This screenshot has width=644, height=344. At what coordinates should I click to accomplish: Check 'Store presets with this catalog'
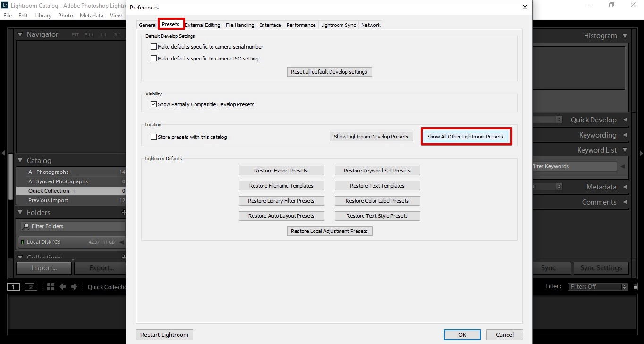pos(153,137)
